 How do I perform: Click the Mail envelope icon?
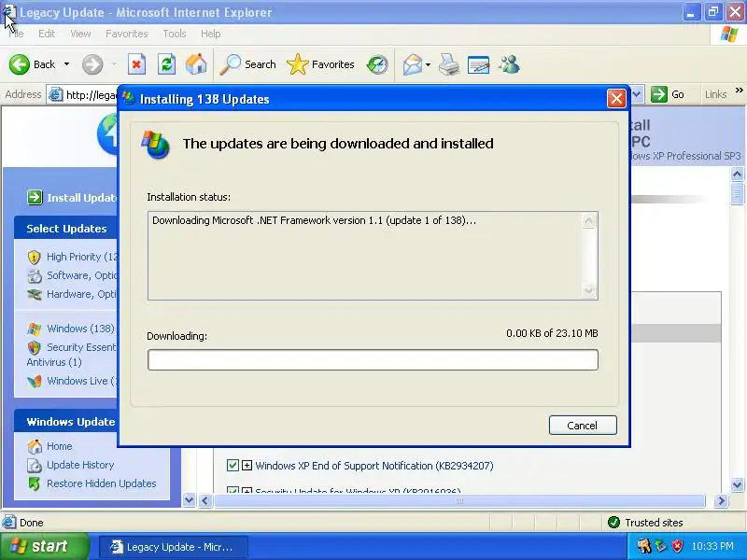point(413,64)
